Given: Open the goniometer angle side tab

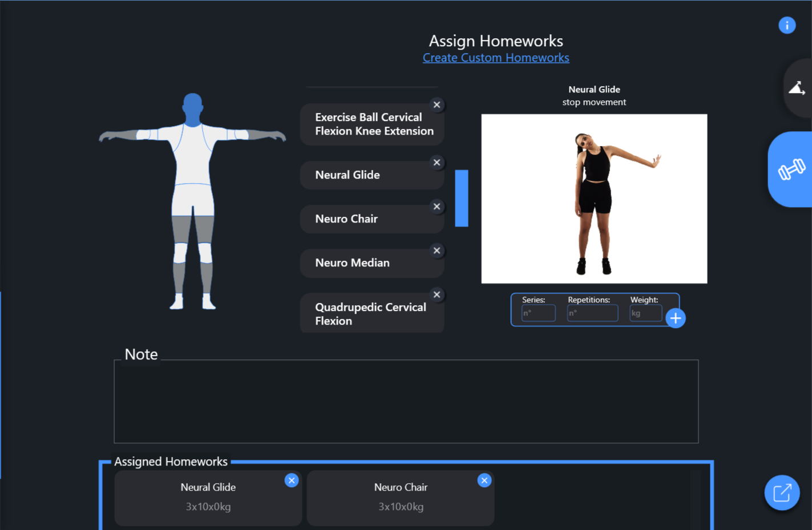Looking at the screenshot, I should pos(798,88).
